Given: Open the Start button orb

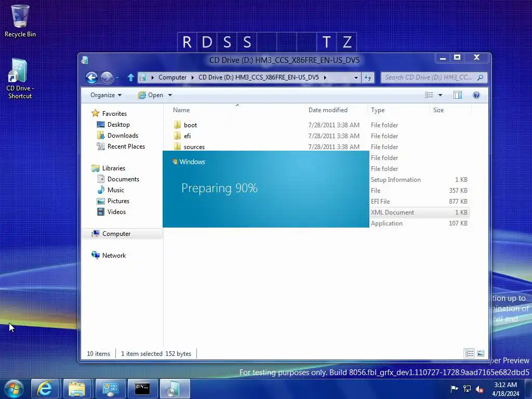Looking at the screenshot, I should tap(14, 389).
